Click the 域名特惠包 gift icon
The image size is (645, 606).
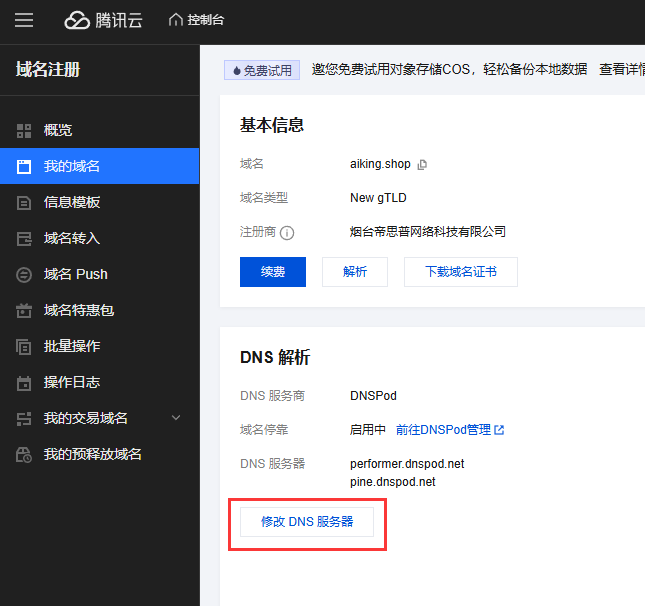(x=24, y=311)
